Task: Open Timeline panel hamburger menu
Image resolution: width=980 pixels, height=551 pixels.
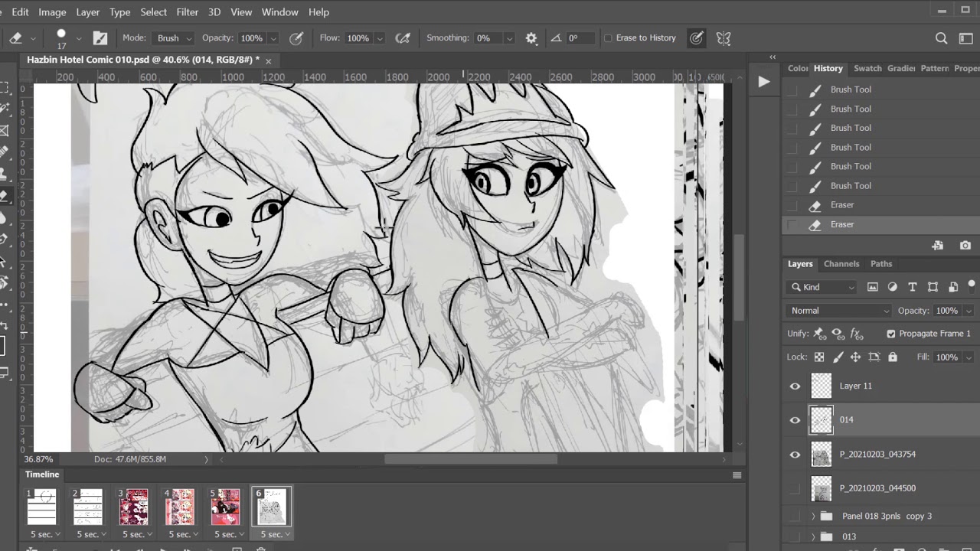Action: (737, 475)
